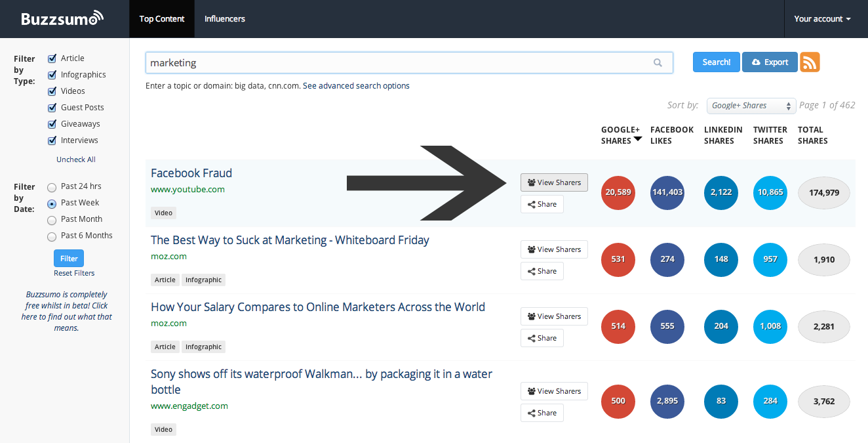Image resolution: width=868 pixels, height=443 pixels.
Task: Click Google+ Shares column sort arrow
Action: tap(637, 140)
